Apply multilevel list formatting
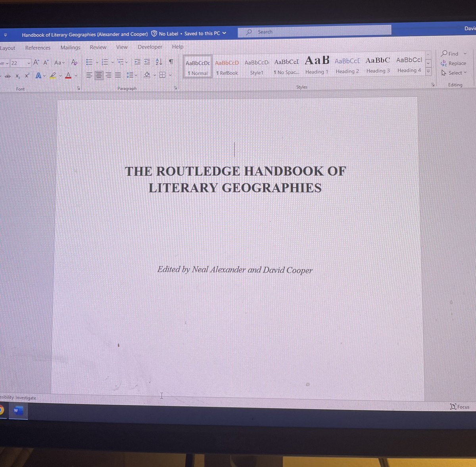This screenshot has height=467, width=476. [121, 62]
